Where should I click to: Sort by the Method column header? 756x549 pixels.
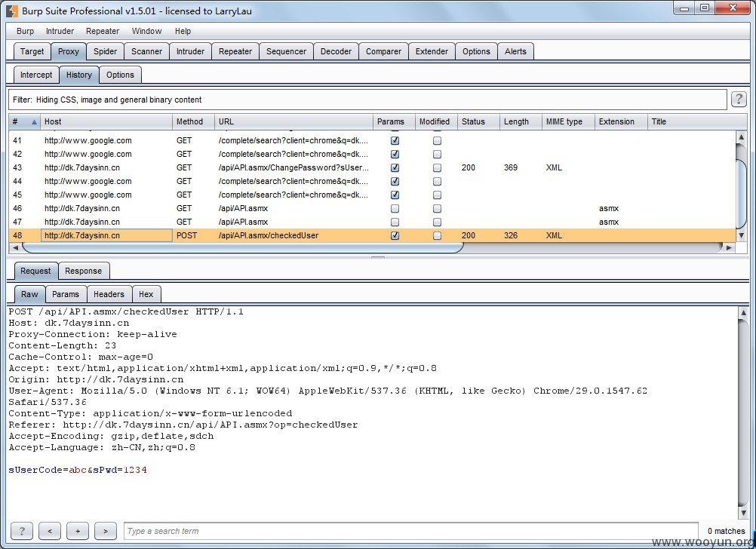[x=193, y=121]
